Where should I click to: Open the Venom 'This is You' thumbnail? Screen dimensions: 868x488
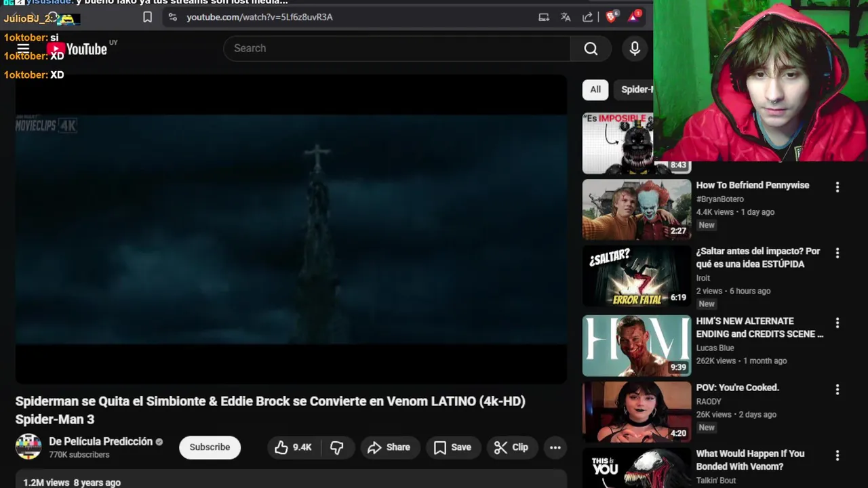tap(637, 468)
